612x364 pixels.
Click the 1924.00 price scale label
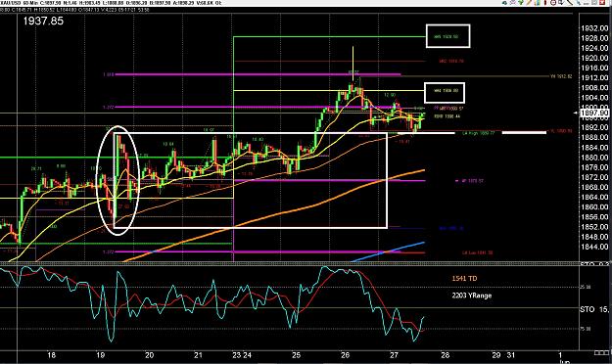[x=594, y=48]
